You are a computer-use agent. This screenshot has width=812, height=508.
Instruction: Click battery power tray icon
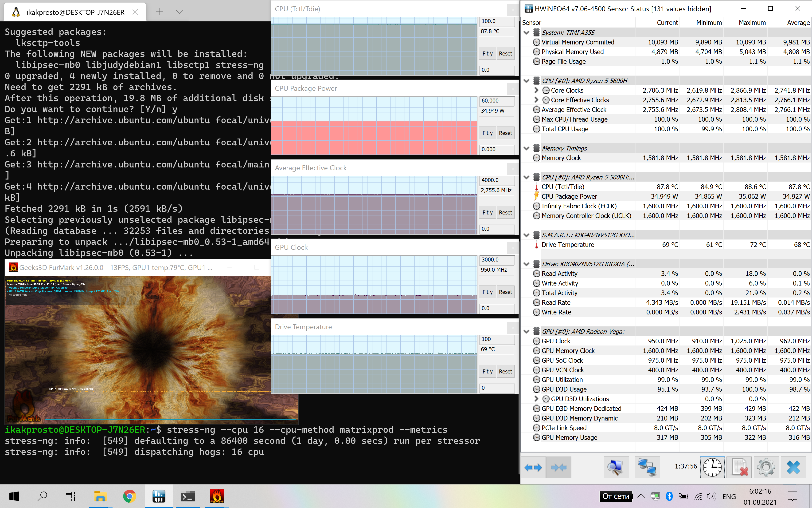click(x=683, y=496)
